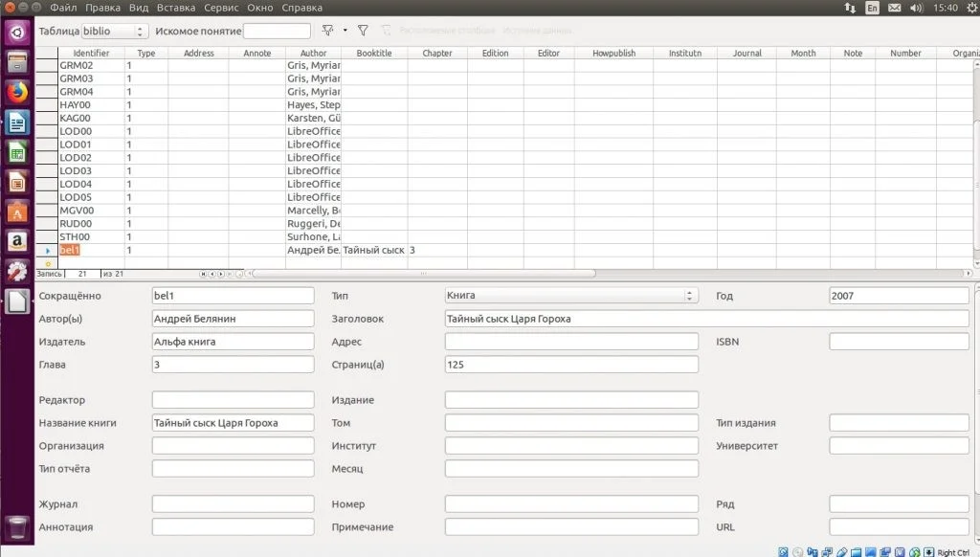Screen dimensions: 980x557
Task: Click the Standard Filter funnel icon
Action: point(363,31)
